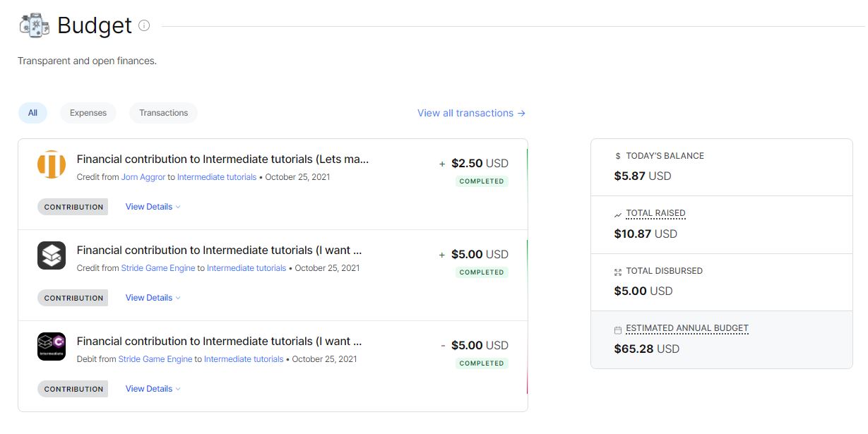This screenshot has width=868, height=434.
Task: Click the CONTRIBUTION tag on the first entry
Action: click(72, 206)
